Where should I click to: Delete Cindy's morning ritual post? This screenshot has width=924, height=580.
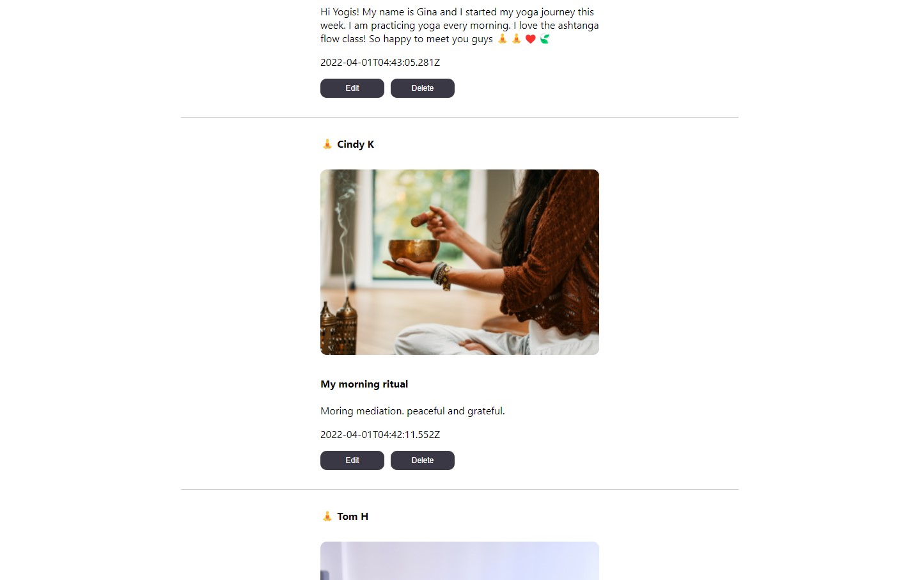(x=422, y=460)
